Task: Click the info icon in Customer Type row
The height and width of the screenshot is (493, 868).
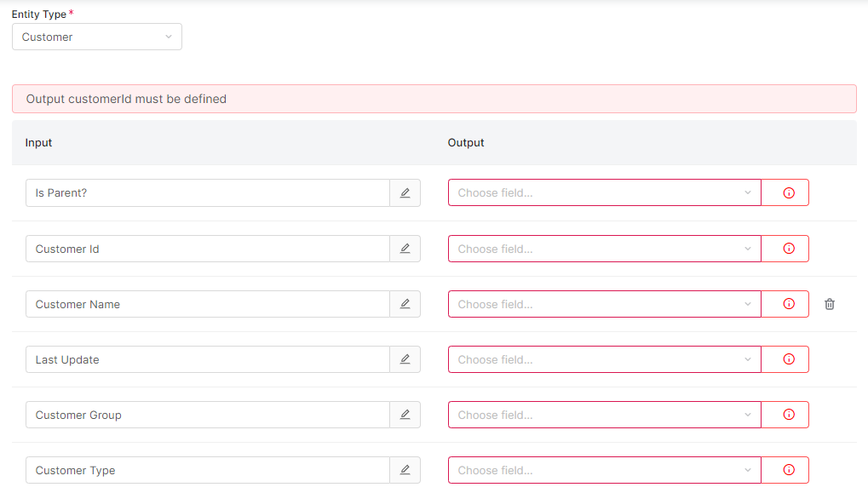Action: 788,470
